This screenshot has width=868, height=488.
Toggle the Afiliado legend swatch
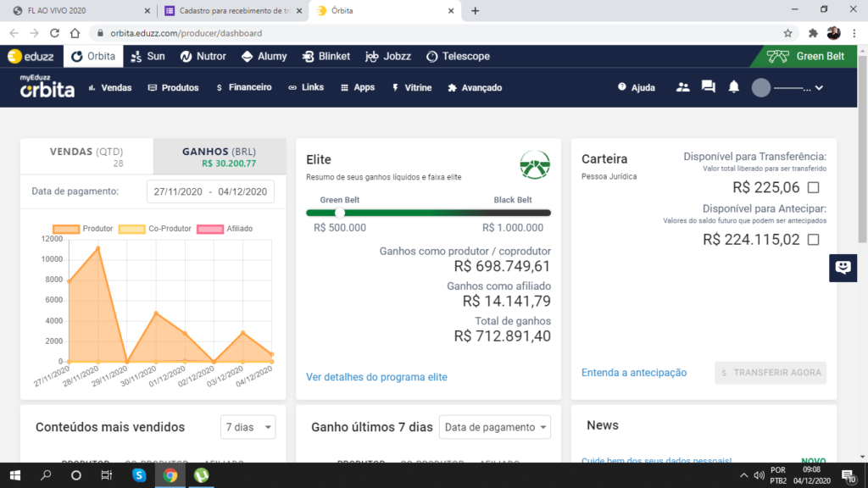point(210,229)
